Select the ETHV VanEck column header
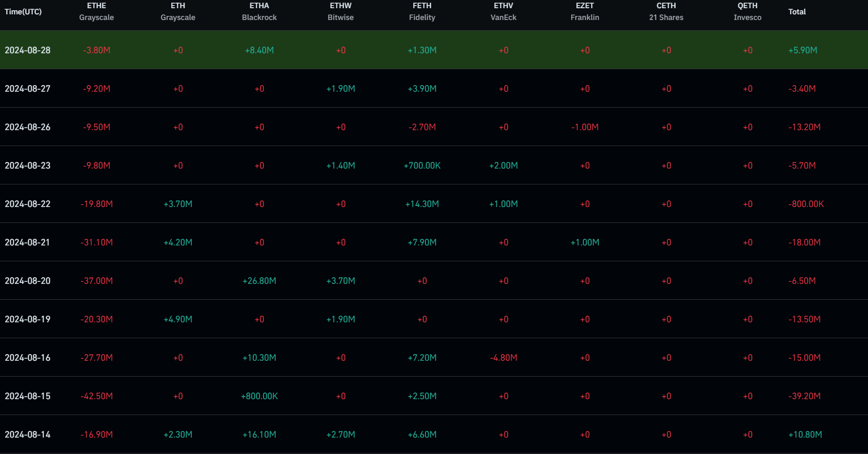868x454 pixels. tap(503, 12)
